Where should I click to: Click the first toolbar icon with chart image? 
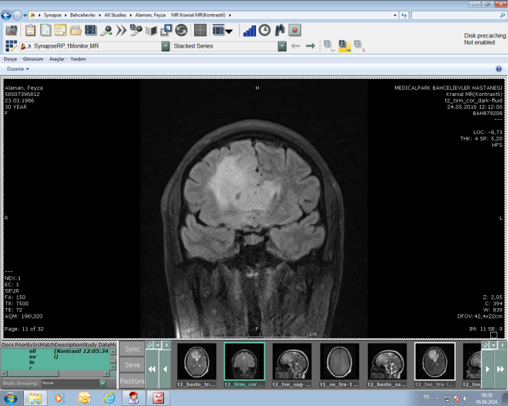[11, 30]
